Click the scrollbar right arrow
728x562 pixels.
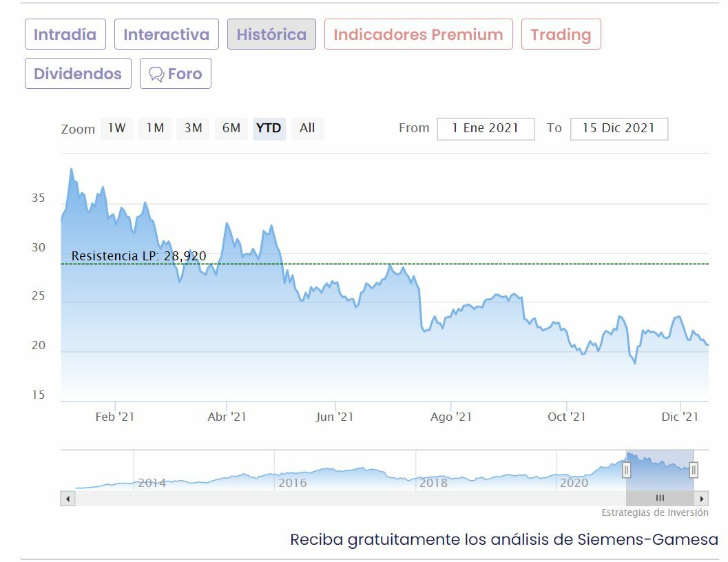tap(702, 498)
